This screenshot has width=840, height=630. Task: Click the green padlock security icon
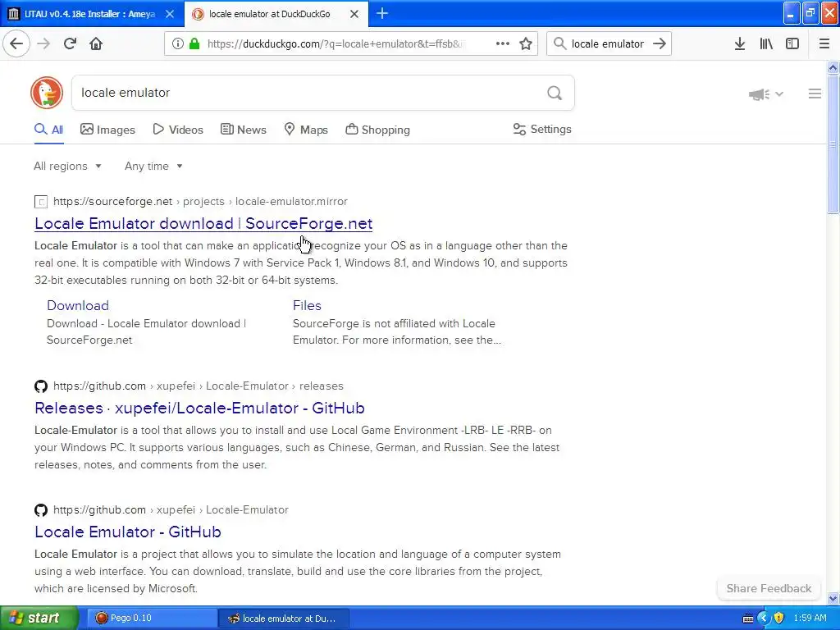coord(194,44)
